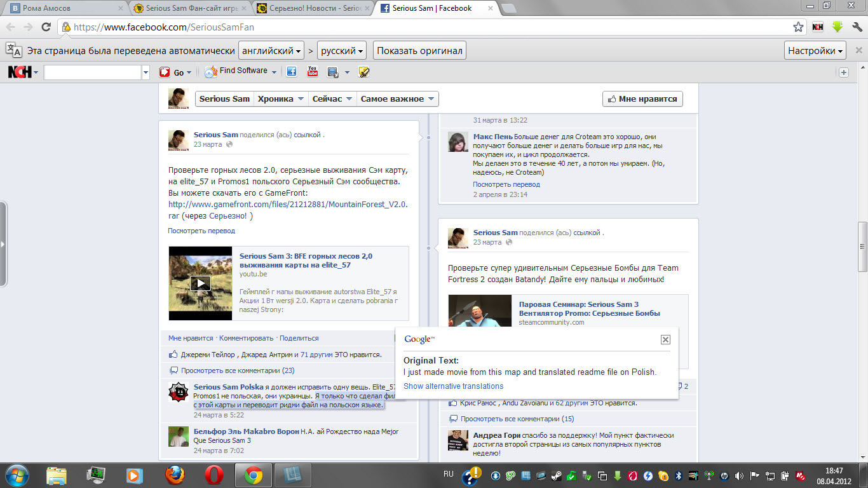Click in the NCH toolbar search field
This screenshot has width=868, height=488.
(x=92, y=72)
